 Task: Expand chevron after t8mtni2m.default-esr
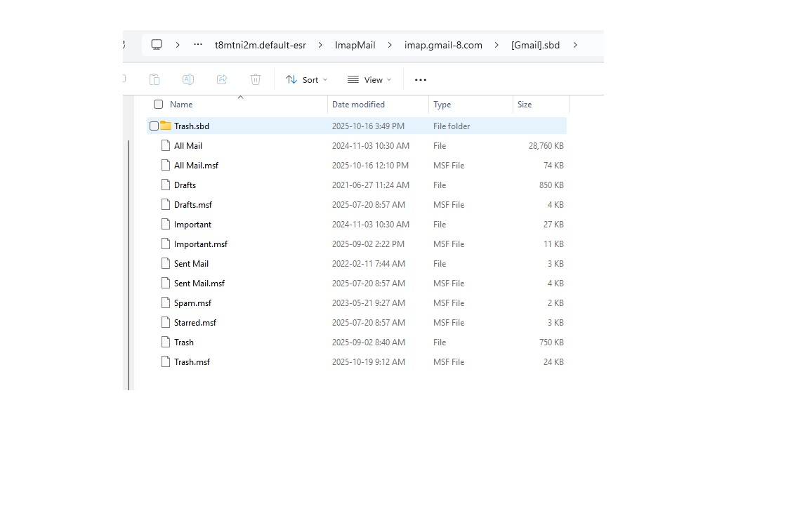320,45
